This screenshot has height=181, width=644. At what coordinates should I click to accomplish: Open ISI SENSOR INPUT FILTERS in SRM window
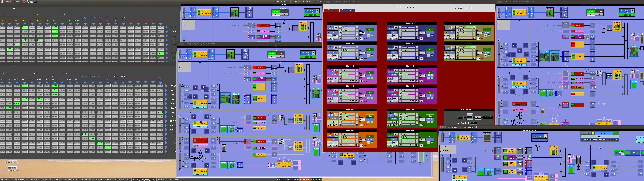204,12
